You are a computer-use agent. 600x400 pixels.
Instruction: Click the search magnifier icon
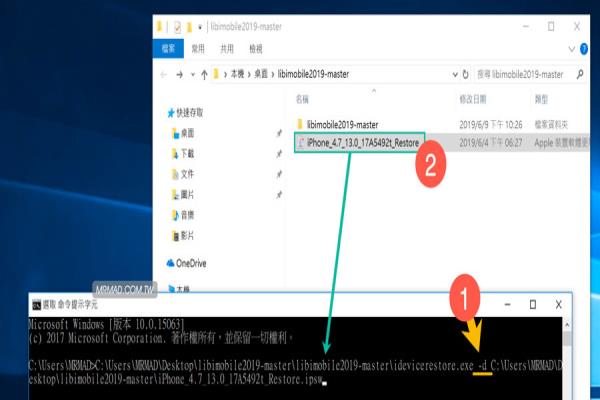click(580, 74)
